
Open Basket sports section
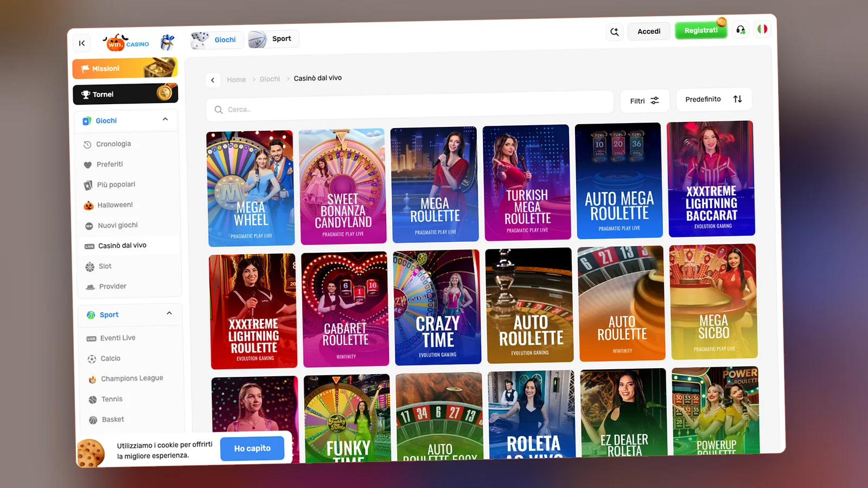(x=106, y=420)
